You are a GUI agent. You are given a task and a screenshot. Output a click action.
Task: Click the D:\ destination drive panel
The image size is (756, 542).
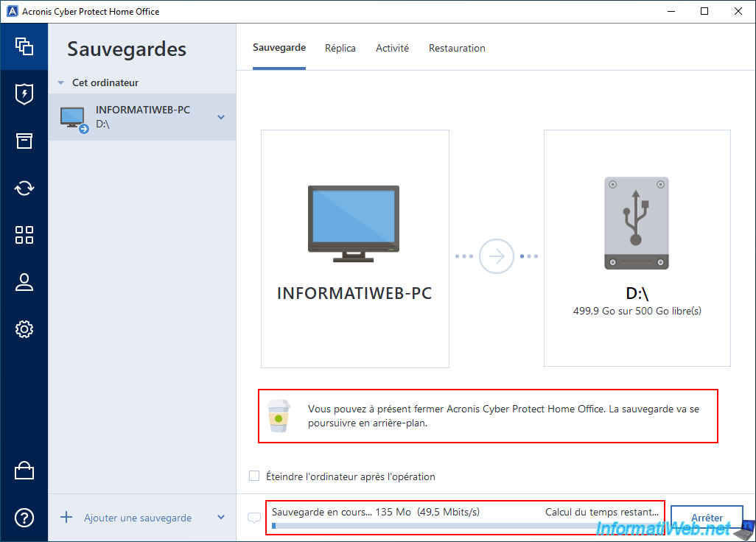tap(637, 248)
